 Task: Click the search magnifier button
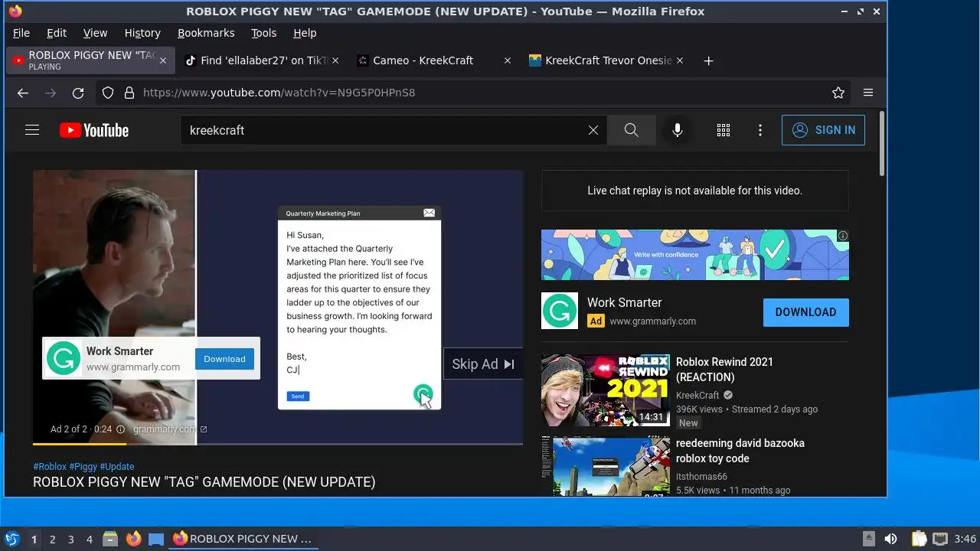[x=631, y=130]
